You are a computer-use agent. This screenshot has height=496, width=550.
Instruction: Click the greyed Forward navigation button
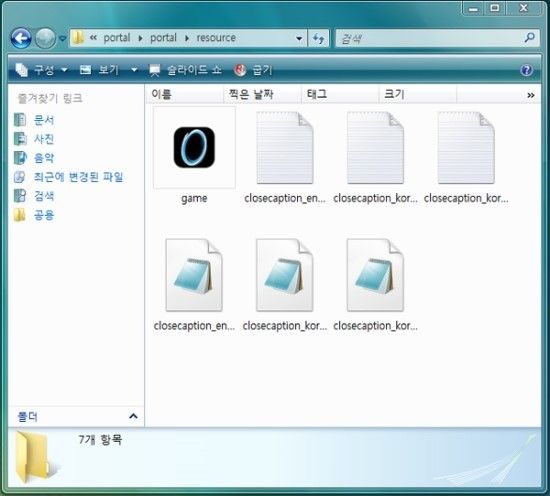pos(45,38)
